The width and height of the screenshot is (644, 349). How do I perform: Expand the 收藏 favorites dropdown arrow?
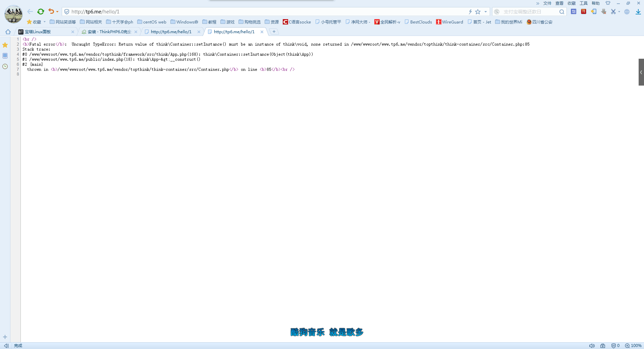[45, 22]
